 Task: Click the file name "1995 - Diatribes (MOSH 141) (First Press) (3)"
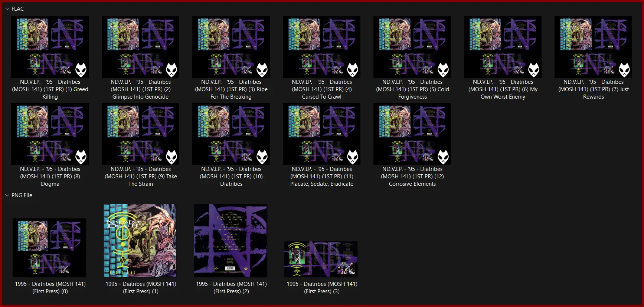coord(322,288)
